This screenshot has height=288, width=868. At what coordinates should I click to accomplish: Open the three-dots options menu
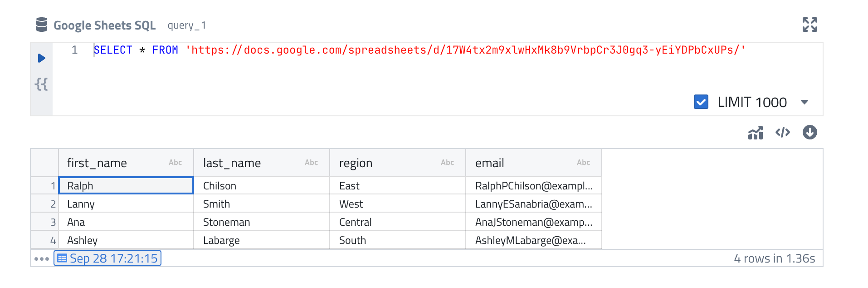point(42,259)
